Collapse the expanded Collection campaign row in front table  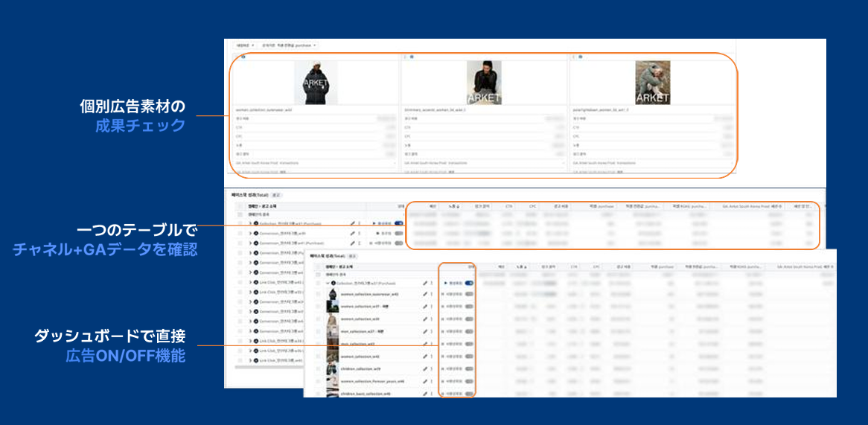point(328,283)
